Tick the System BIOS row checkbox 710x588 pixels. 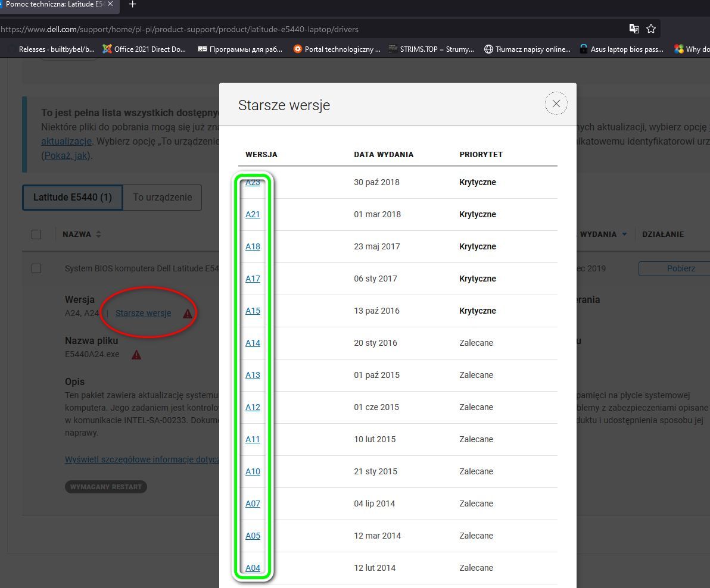click(x=36, y=268)
